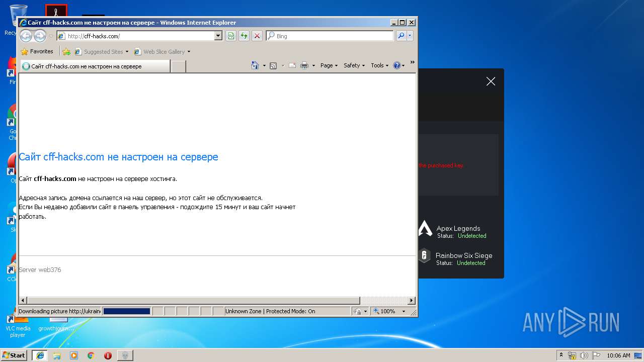644x362 pixels.
Task: Select Rainbow Six Siege in the loader window
Action: point(464,255)
